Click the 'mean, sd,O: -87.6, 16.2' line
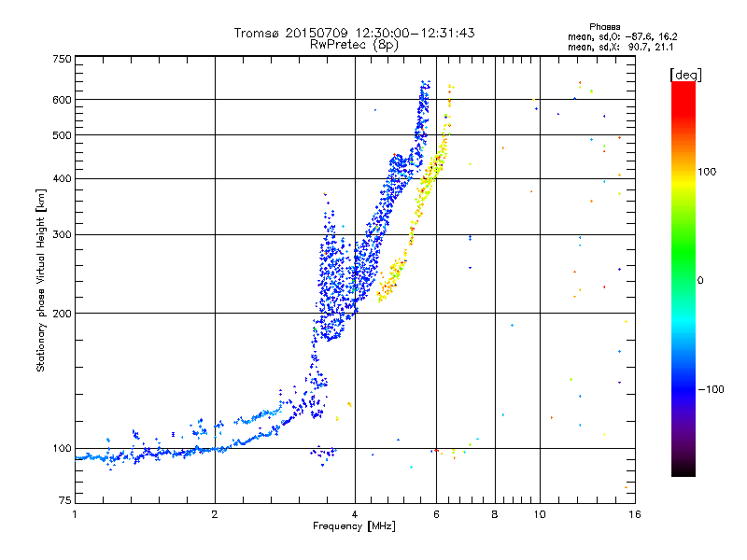This screenshot has width=747, height=560. pyautogui.click(x=622, y=36)
